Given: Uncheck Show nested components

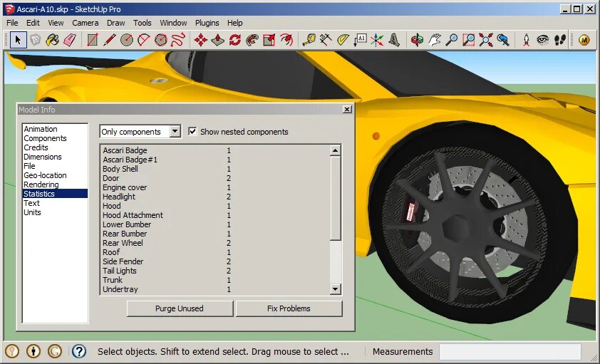Looking at the screenshot, I should tap(192, 132).
